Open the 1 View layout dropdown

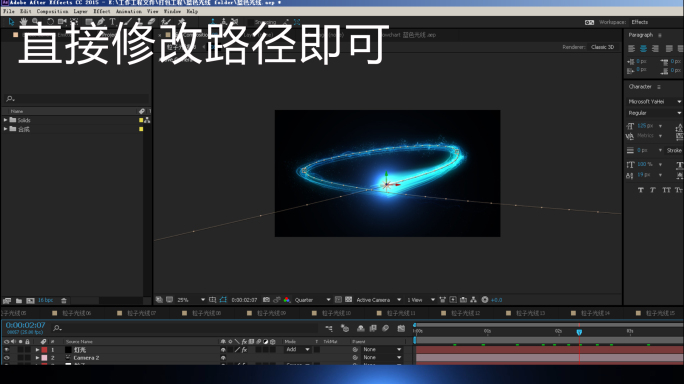coord(421,300)
